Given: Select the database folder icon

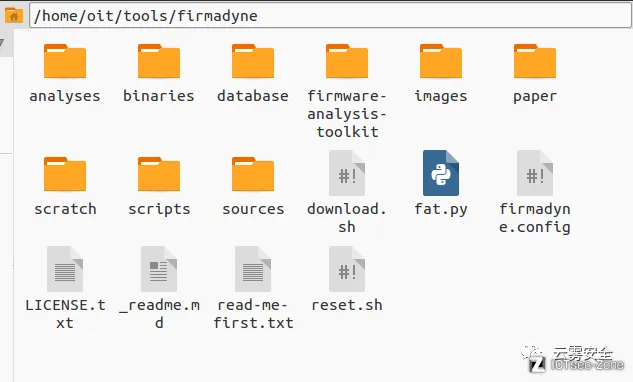Looking at the screenshot, I should pos(253,61).
